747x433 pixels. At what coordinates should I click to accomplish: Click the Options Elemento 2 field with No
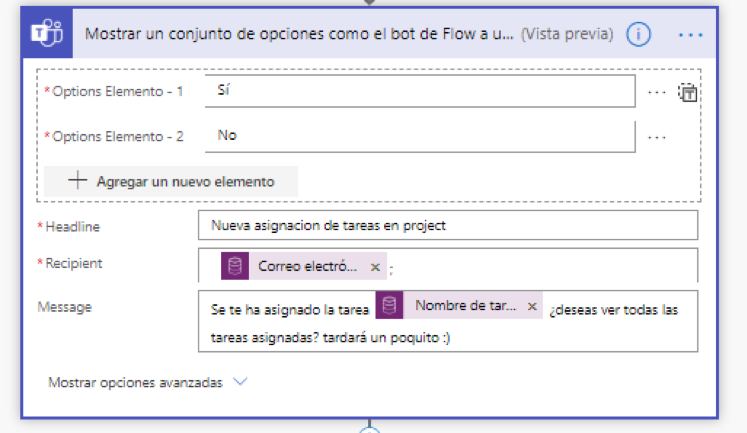pyautogui.click(x=420, y=136)
